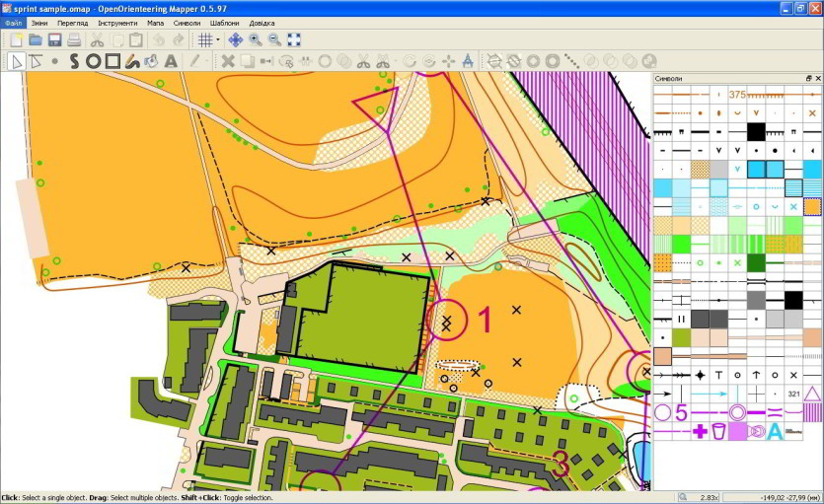This screenshot has height=504, width=824.
Task: Zoom out of the map
Action: [274, 39]
